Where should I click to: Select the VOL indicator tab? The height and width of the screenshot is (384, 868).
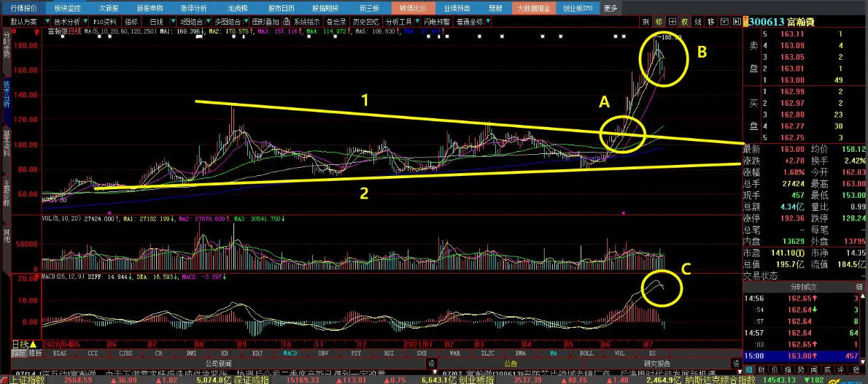(x=619, y=353)
